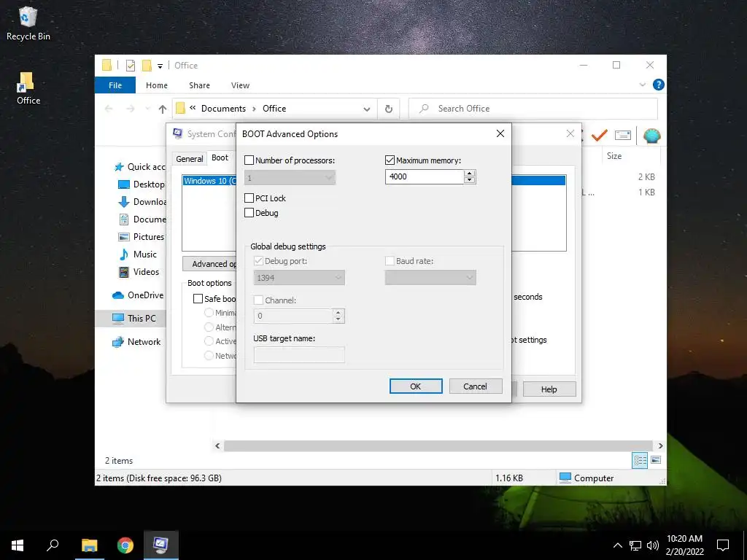Open the Debug port 1394 dropdown

pos(299,278)
